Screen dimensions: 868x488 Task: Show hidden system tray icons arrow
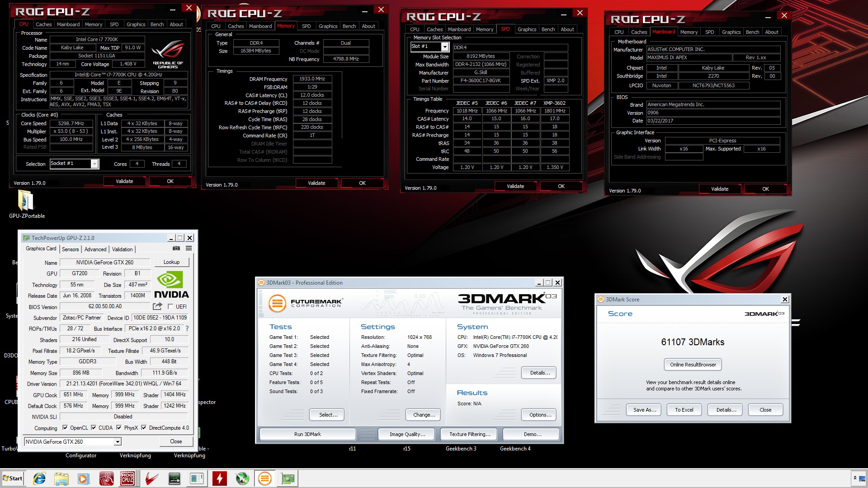coord(855,478)
